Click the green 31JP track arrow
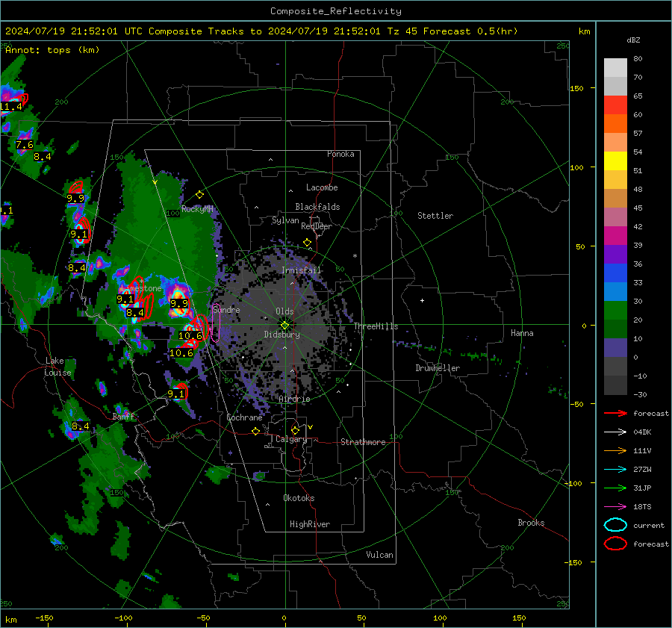Image resolution: width=672 pixels, height=628 pixels. (615, 488)
